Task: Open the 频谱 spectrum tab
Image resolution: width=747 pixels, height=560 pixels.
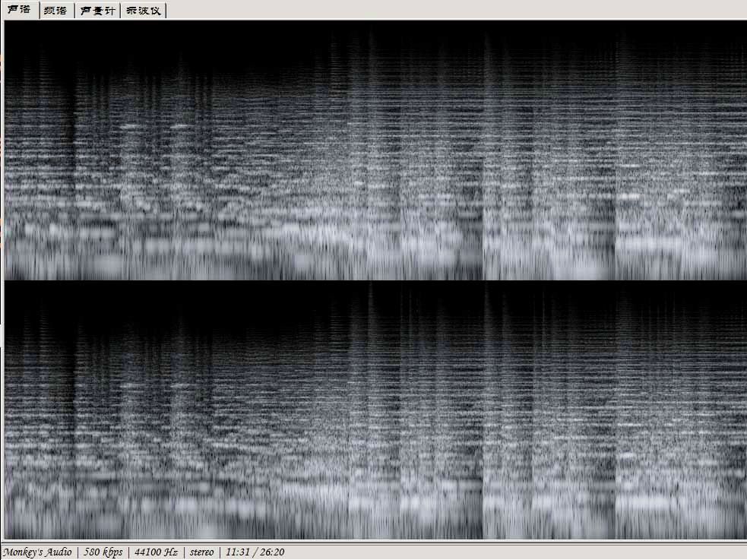Action: click(x=55, y=11)
